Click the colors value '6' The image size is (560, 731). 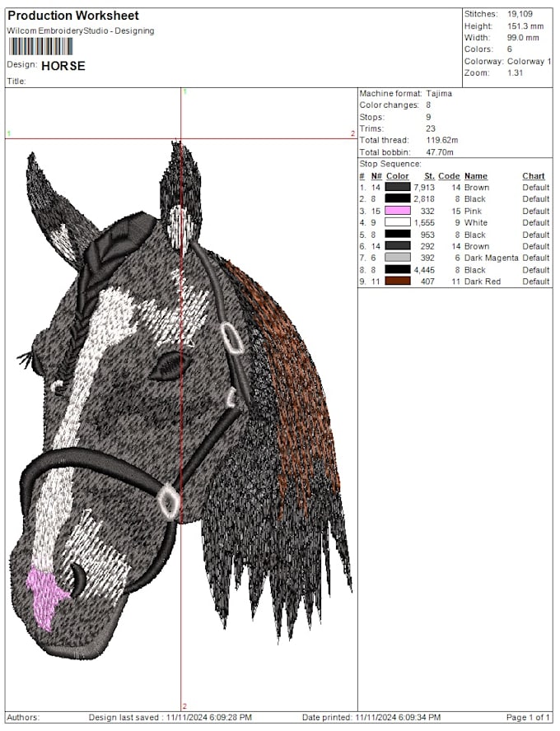(x=510, y=49)
